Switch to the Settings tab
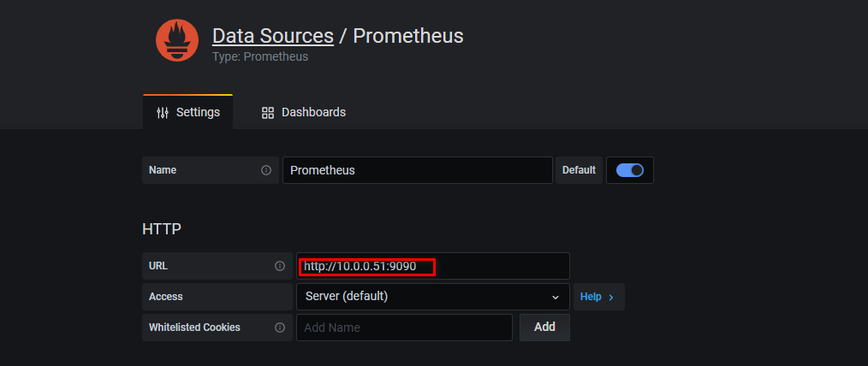868x366 pixels. [x=188, y=112]
